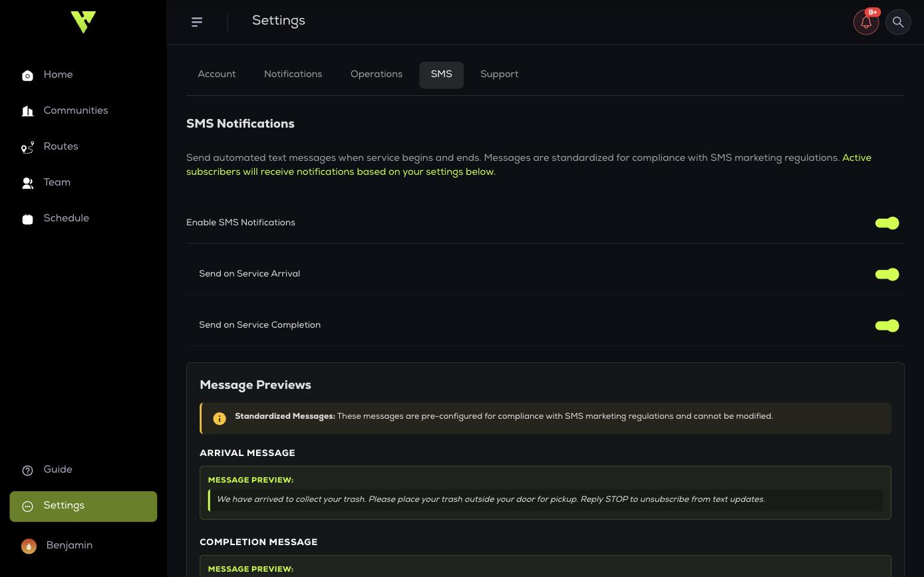Click the yellow info icon in Standardized Messages
924x577 pixels.
point(220,418)
